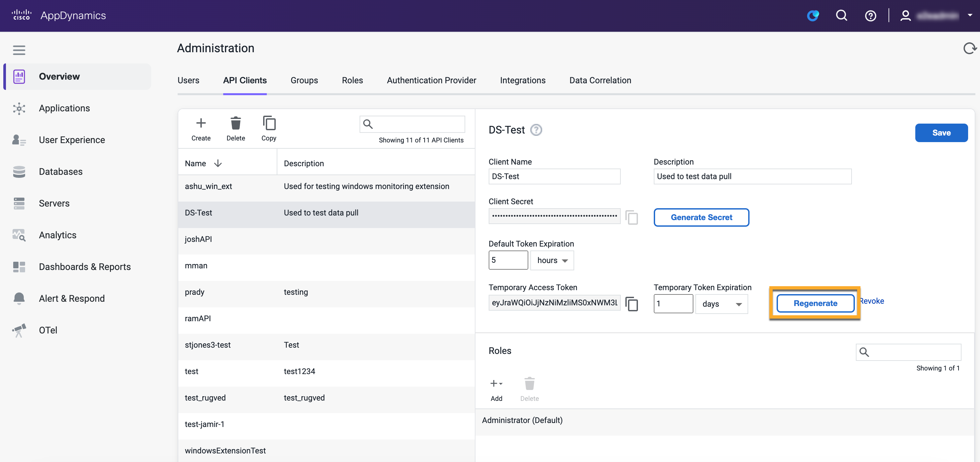Open the hours unit dropdown

(552, 260)
